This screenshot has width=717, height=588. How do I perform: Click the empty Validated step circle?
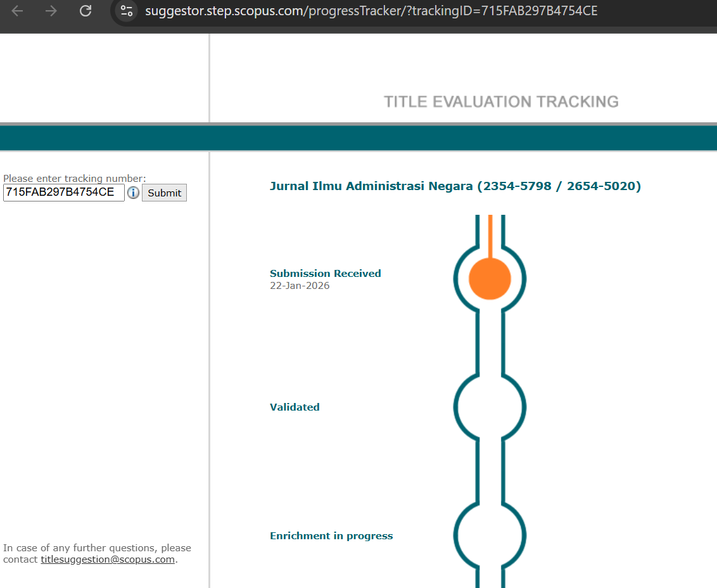(490, 407)
